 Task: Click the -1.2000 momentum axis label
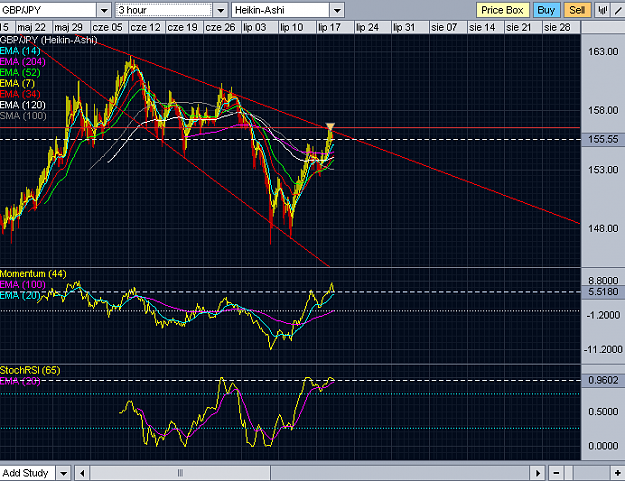(x=604, y=315)
